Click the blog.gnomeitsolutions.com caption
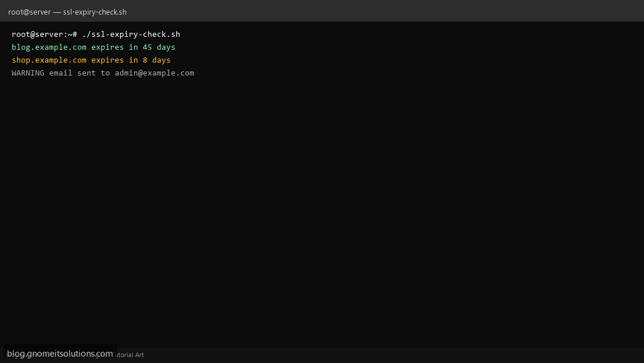 [60, 353]
